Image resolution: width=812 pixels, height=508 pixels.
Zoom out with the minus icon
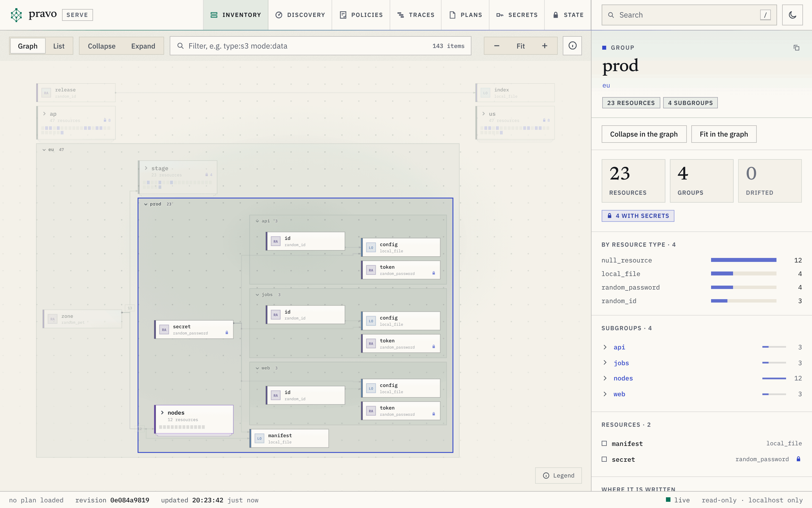(x=497, y=46)
